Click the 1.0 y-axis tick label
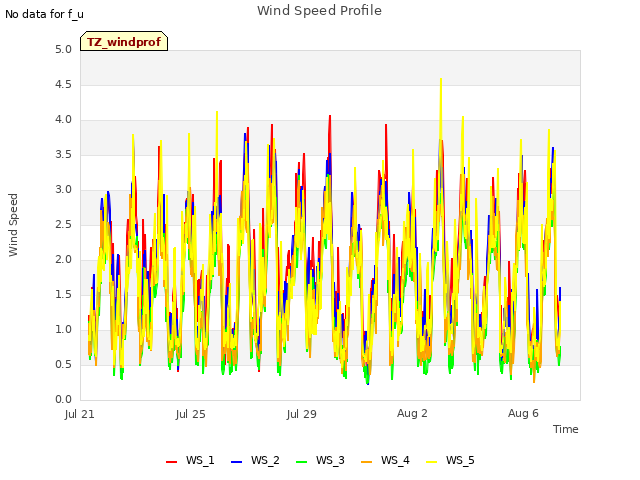640x480 pixels. (x=63, y=329)
